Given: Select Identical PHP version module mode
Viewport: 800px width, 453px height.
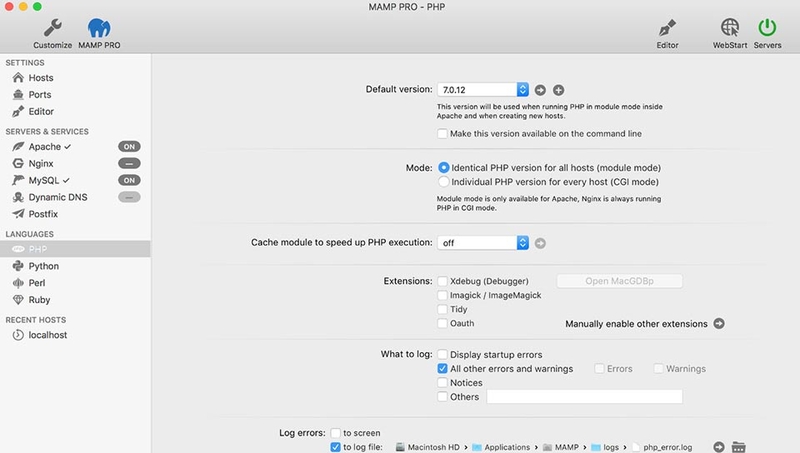Looking at the screenshot, I should (443, 167).
